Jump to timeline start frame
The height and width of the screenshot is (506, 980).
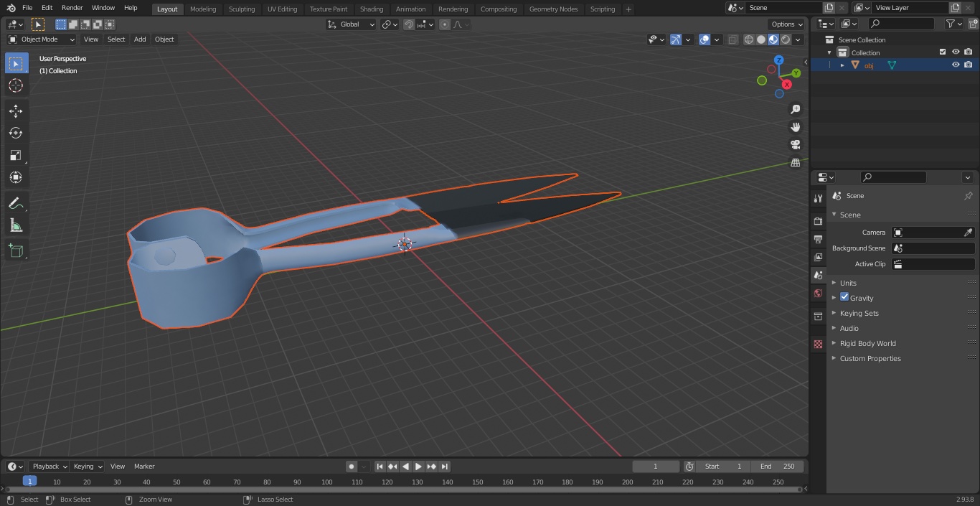(380, 467)
